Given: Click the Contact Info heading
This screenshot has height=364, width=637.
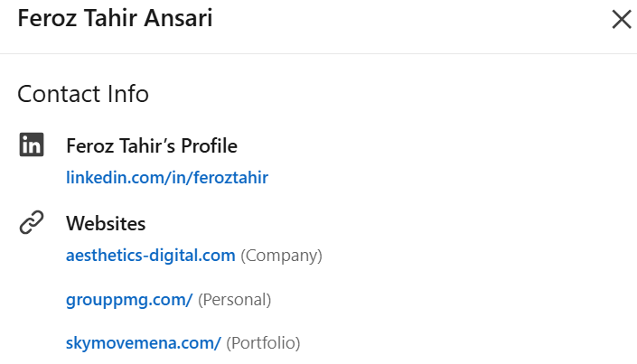Looking at the screenshot, I should [83, 94].
